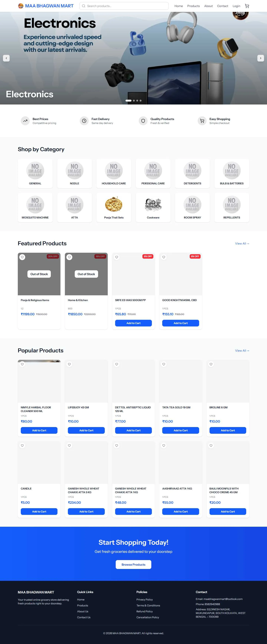The width and height of the screenshot is (267, 644).
Task: Click the MAA BHAGWAN MART logo icon
Action: click(x=21, y=6)
